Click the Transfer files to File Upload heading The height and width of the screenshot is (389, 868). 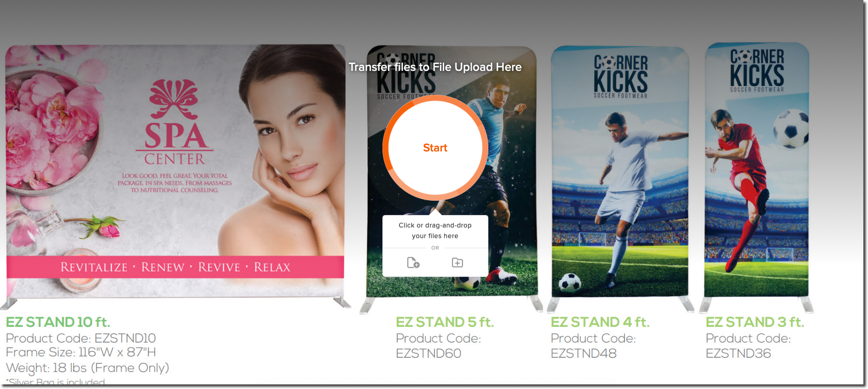pyautogui.click(x=435, y=67)
